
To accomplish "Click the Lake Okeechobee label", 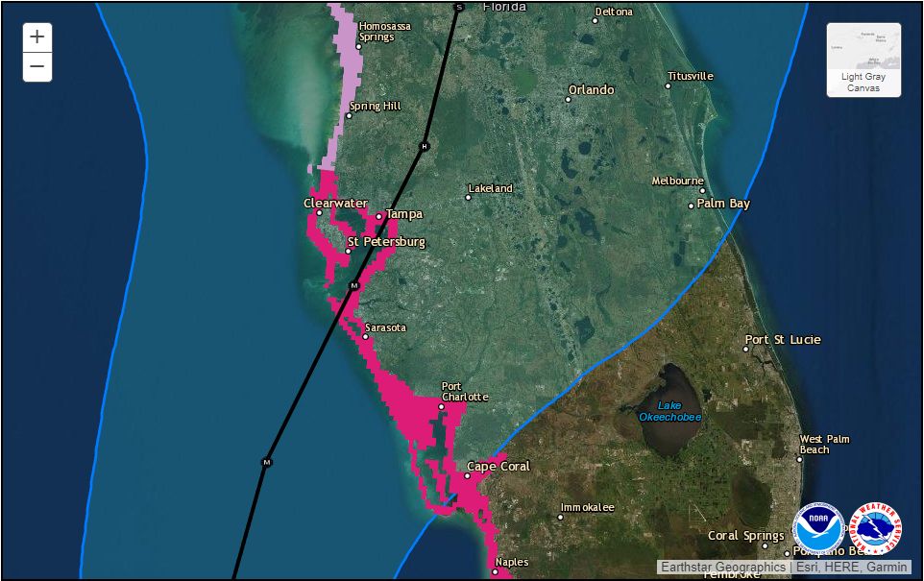I will click(670, 411).
